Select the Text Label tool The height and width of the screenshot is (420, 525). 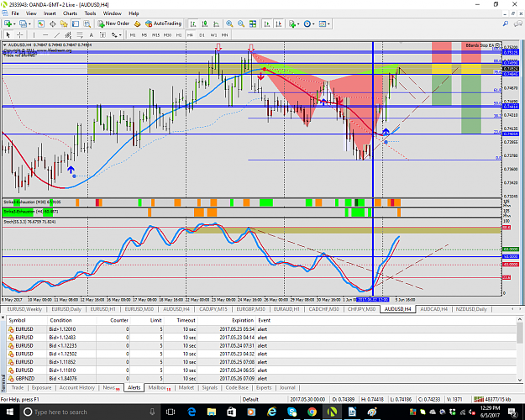coord(102,34)
